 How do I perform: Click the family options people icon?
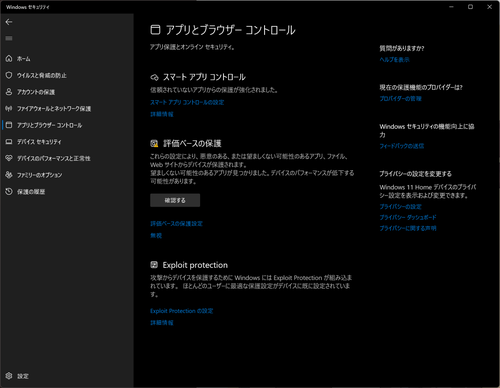pos(9,175)
